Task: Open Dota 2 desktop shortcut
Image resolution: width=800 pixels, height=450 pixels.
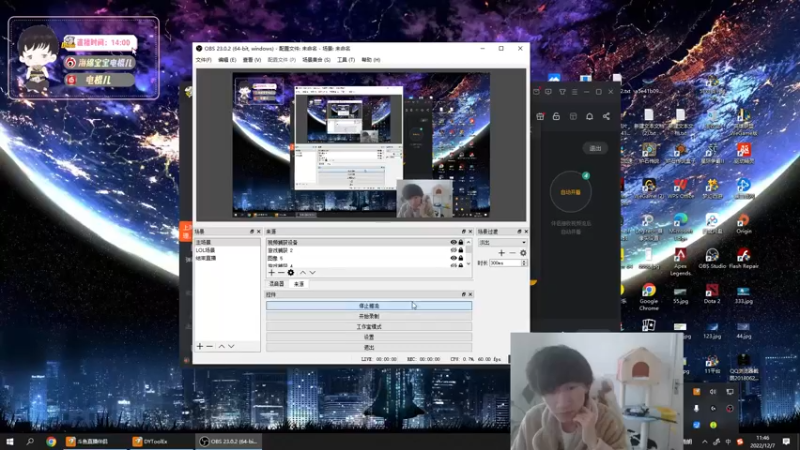Action: (x=712, y=293)
